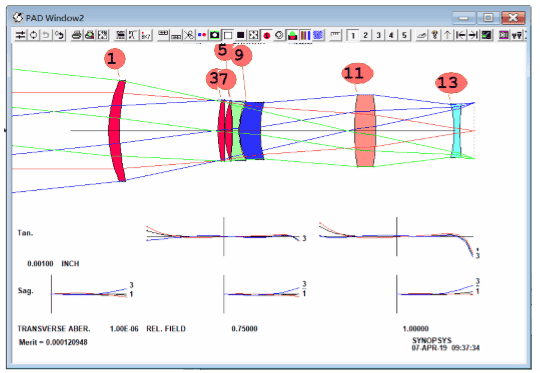The height and width of the screenshot is (373, 540).
Task: Click surface label bubble 11
Action: click(x=357, y=74)
